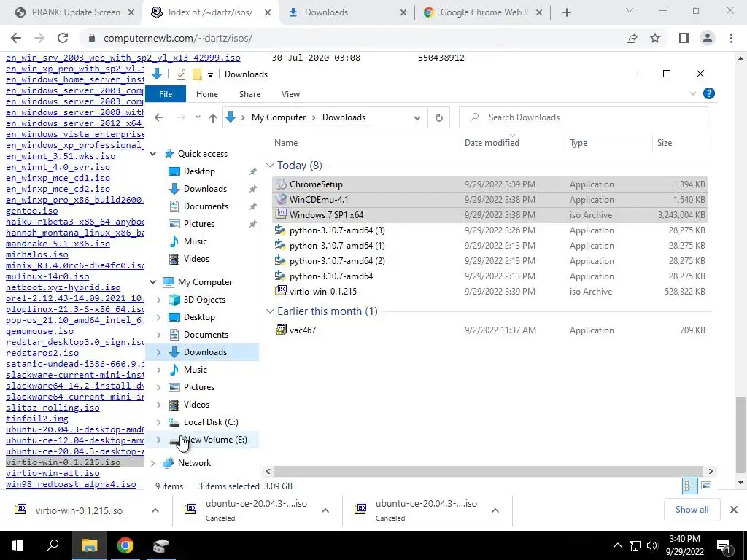Open options for virtio-win-0.1.215.iso download
This screenshot has height=560, width=747.
pyautogui.click(x=155, y=510)
